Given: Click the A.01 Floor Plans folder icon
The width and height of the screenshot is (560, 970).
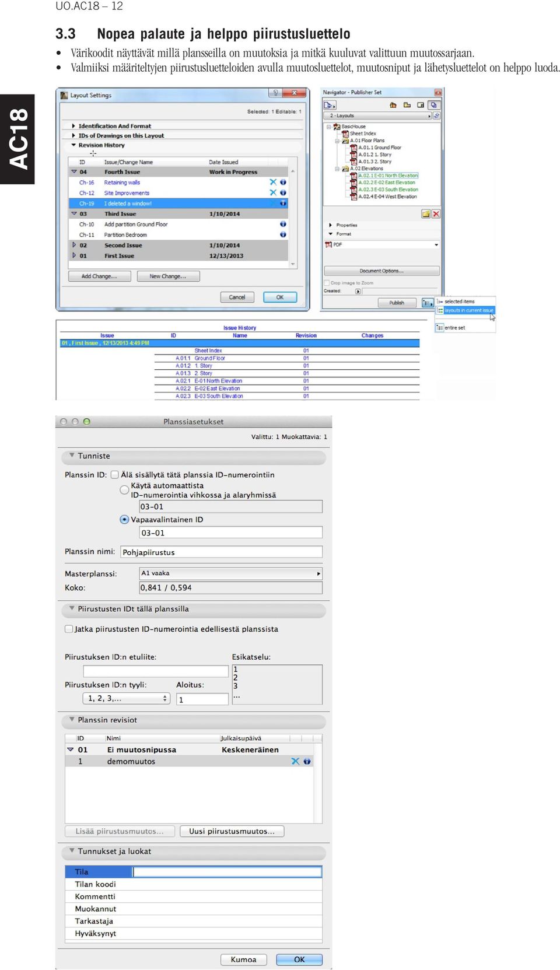Looking at the screenshot, I should 345,141.
